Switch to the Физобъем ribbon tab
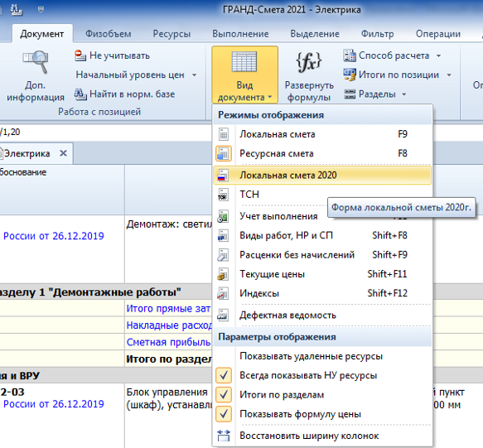The width and height of the screenshot is (483, 448). pyautogui.click(x=109, y=34)
